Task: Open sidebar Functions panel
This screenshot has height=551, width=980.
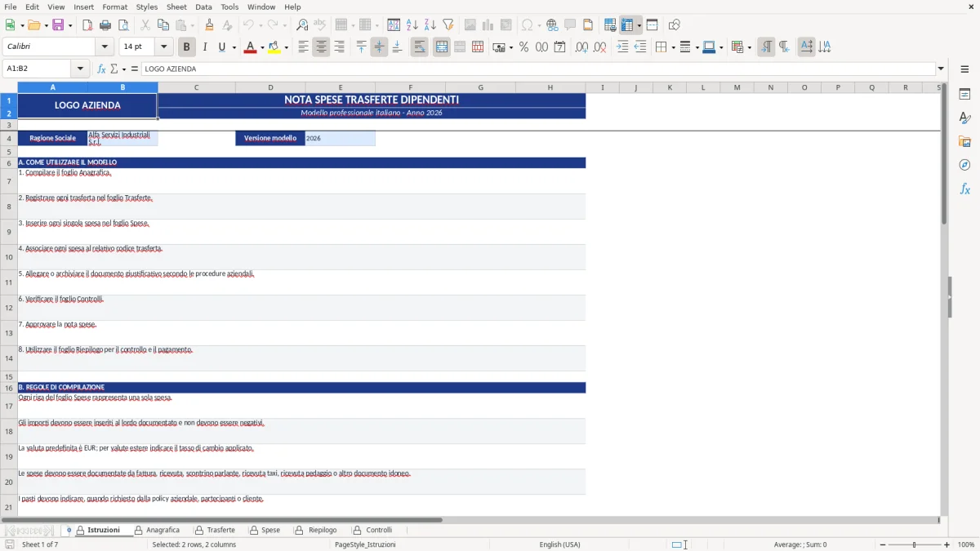Action: point(964,189)
